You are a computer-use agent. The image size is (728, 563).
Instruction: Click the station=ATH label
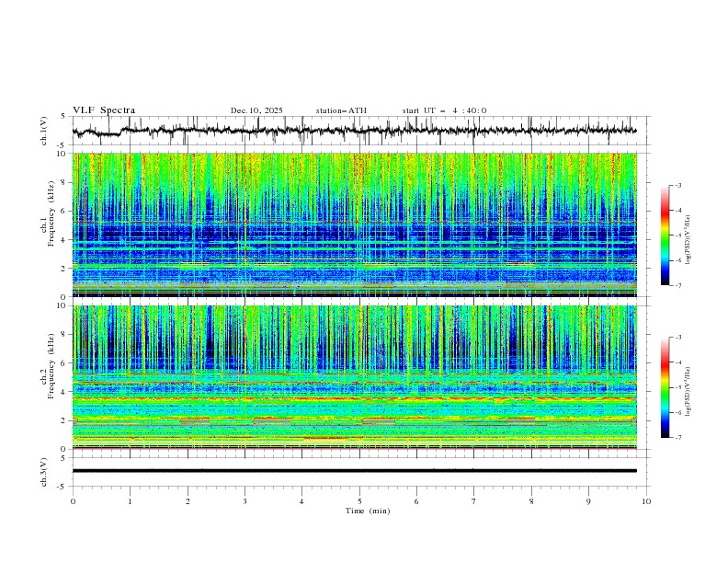click(341, 110)
